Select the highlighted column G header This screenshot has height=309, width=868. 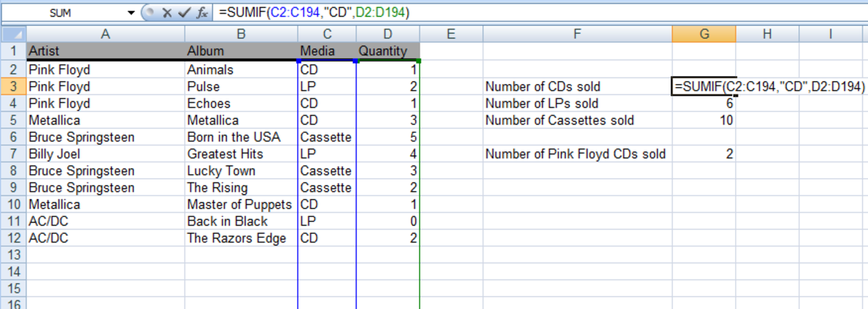[x=703, y=33]
